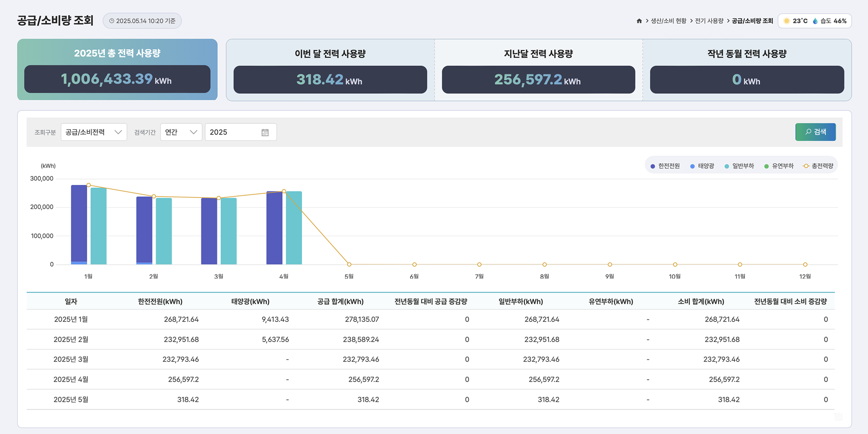Click the clock icon on the timestamp chip
The image size is (868, 434).
[112, 20]
